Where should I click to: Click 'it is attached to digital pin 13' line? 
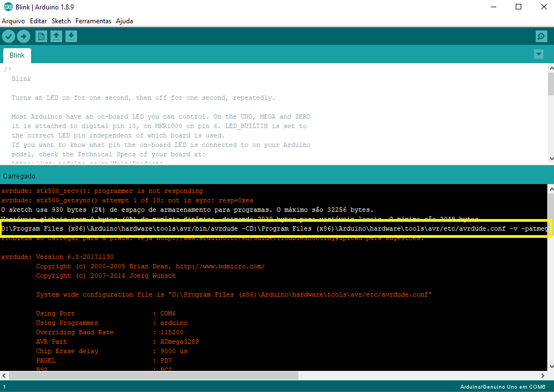(x=159, y=126)
